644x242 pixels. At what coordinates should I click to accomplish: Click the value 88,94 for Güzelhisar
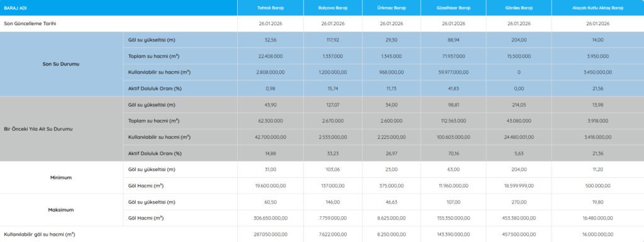(x=453, y=40)
